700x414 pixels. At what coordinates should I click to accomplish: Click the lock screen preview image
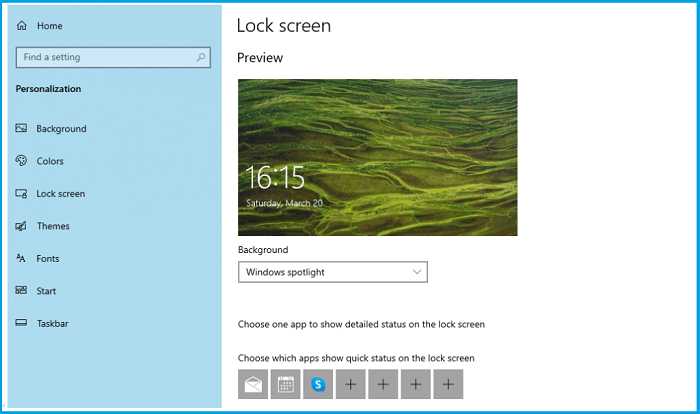[x=378, y=158]
